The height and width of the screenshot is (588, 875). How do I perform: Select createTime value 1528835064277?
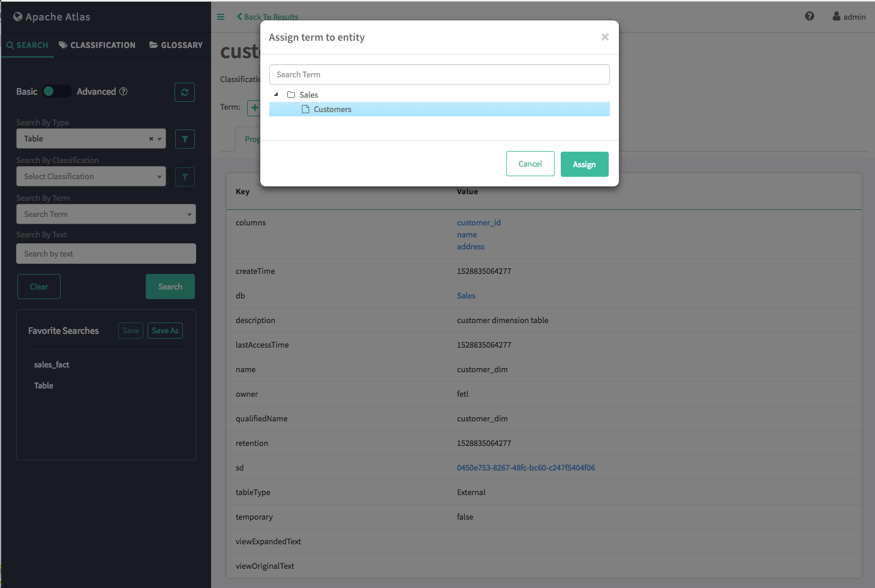[x=484, y=271]
